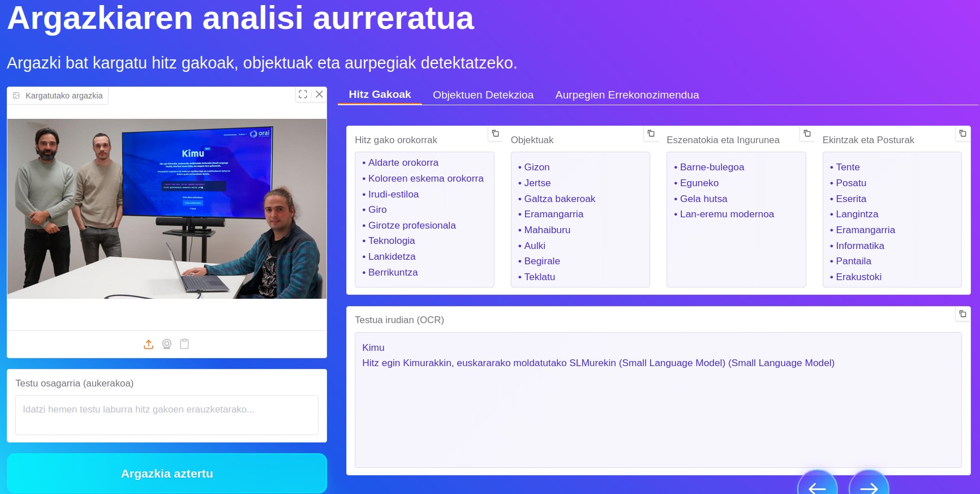Copy the OCR text output

(x=962, y=313)
